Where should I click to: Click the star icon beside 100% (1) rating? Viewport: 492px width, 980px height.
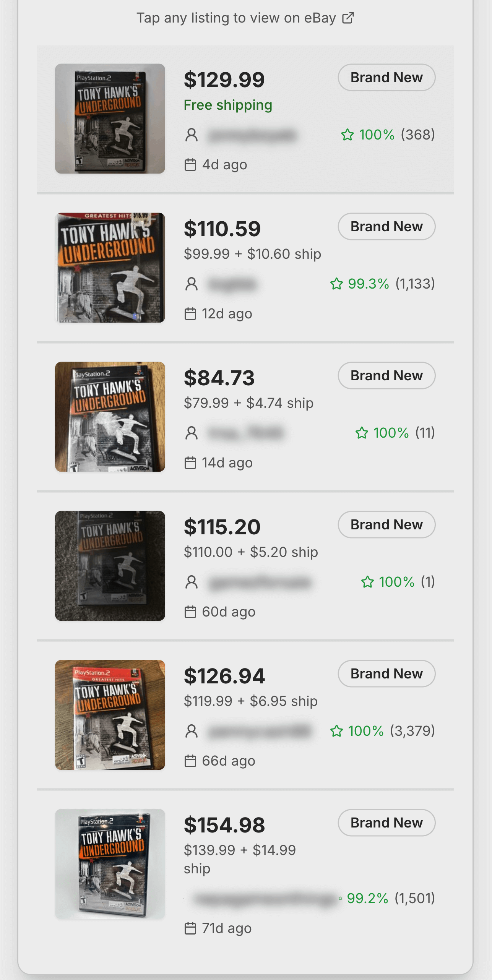367,582
